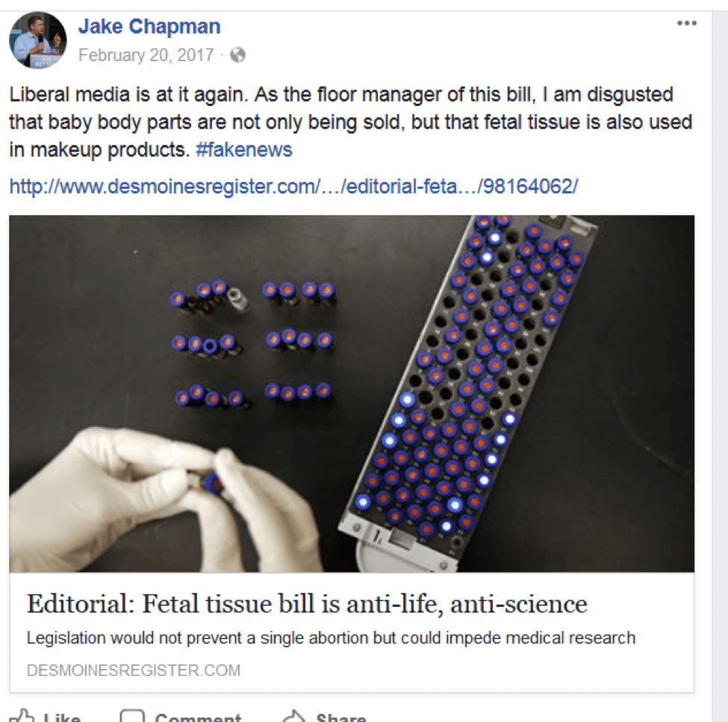Click the DESMOINESREGISTER.COM source label

point(134,670)
